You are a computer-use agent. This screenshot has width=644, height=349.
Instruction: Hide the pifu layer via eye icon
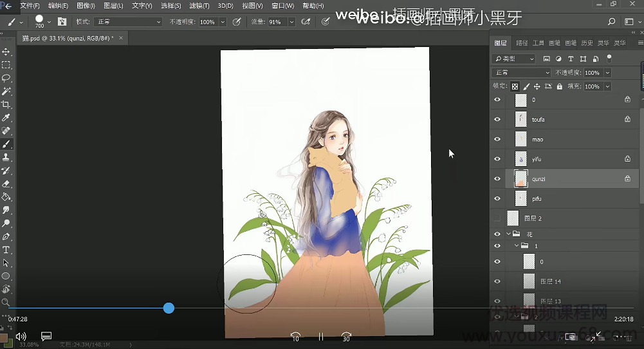(497, 199)
